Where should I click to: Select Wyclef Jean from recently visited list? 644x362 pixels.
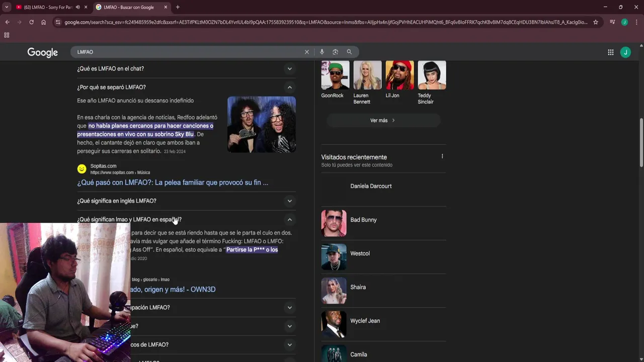[365, 321]
